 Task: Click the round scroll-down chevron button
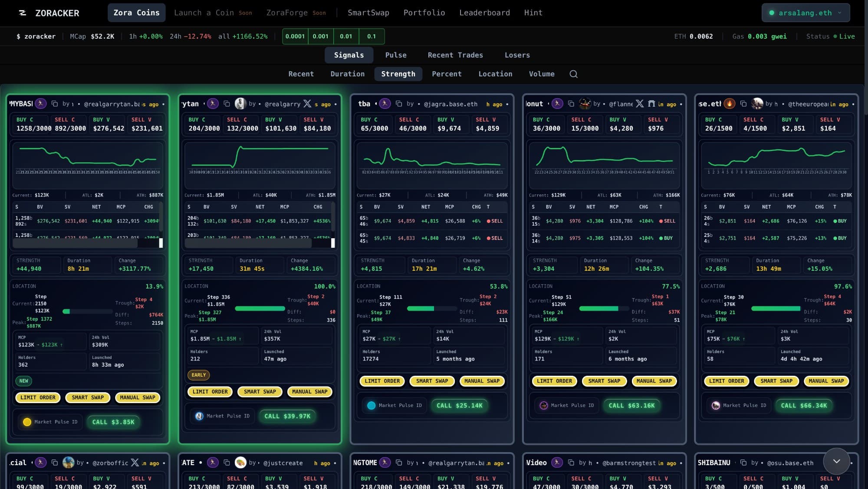(x=836, y=461)
